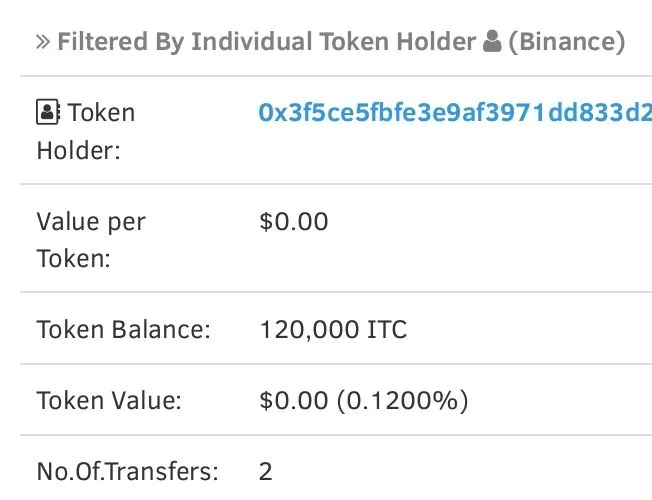The height and width of the screenshot is (500, 652).
Task: Click the Token Value: label
Action: point(109,401)
